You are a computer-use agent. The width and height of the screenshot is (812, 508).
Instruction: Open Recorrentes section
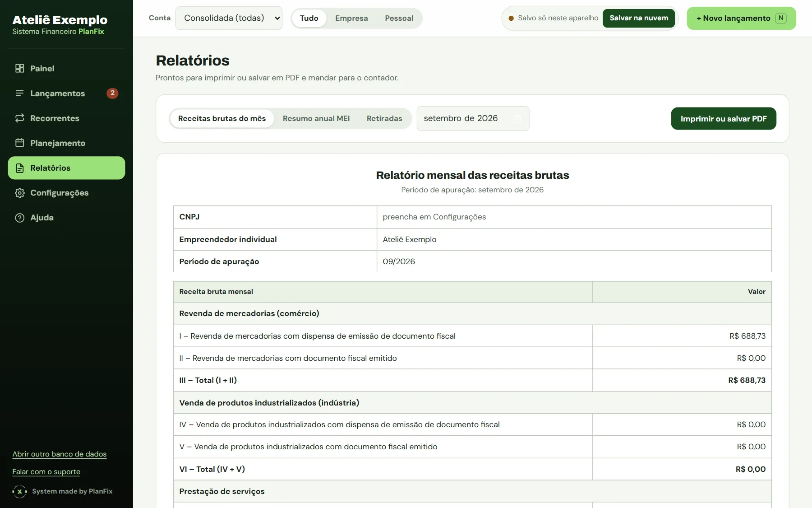(66, 118)
